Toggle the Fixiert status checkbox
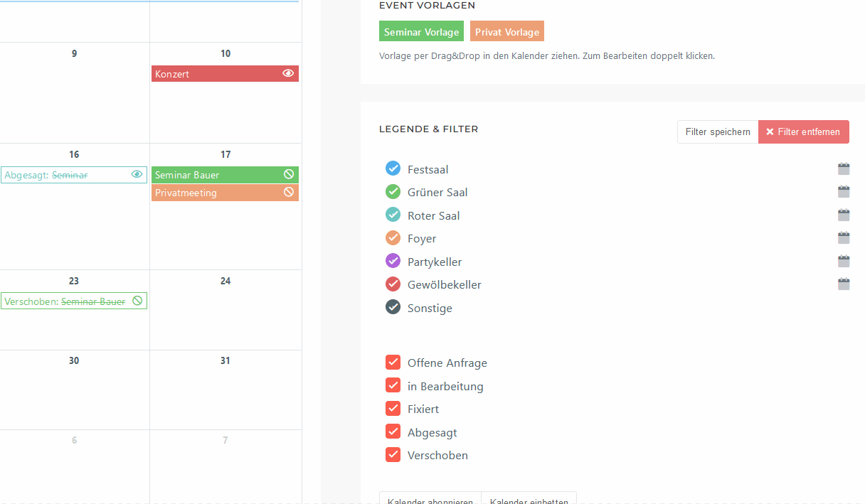Image resolution: width=865 pixels, height=504 pixels. (393, 409)
